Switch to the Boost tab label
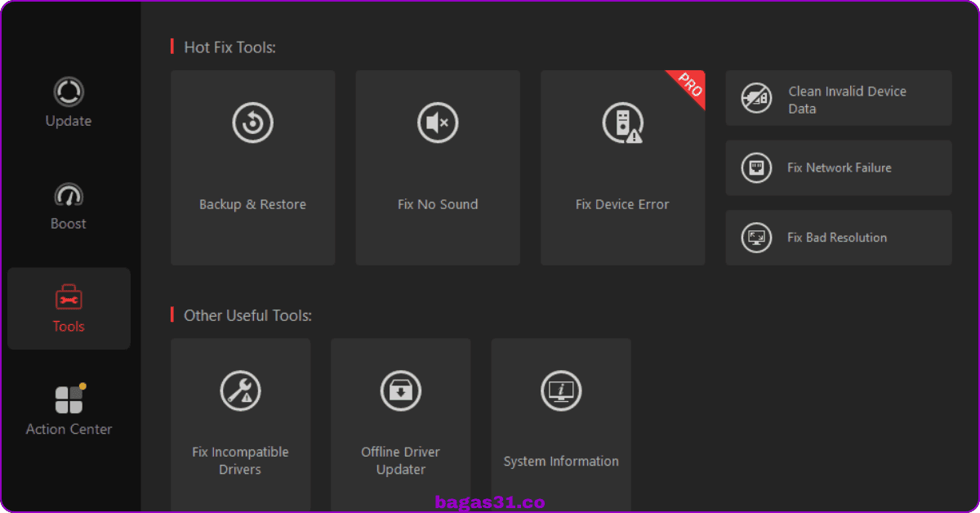The height and width of the screenshot is (513, 980). coord(69,224)
